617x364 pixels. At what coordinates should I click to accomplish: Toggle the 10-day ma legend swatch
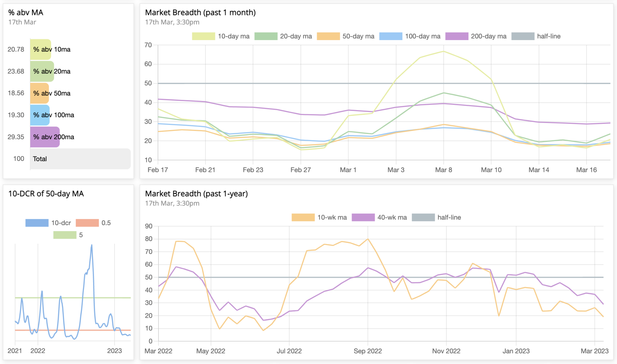(x=203, y=36)
